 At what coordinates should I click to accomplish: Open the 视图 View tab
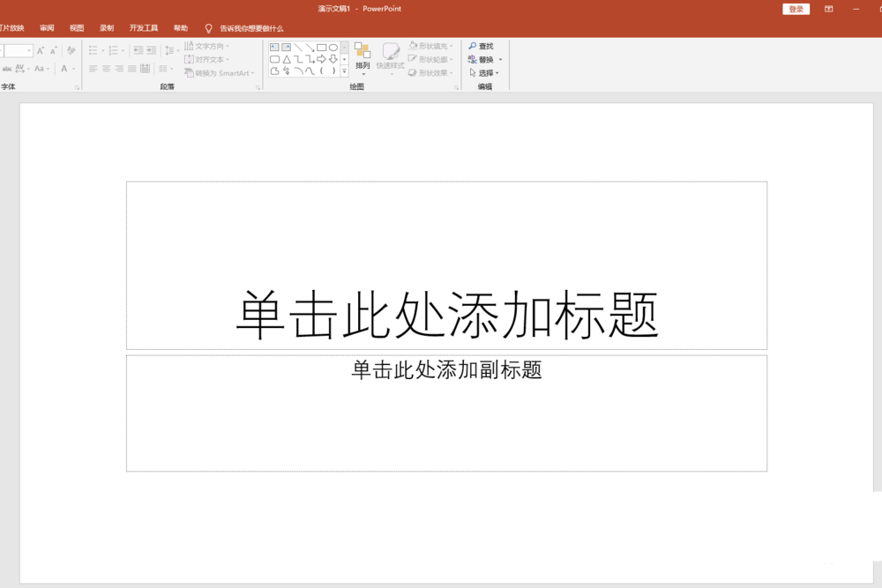pos(77,28)
